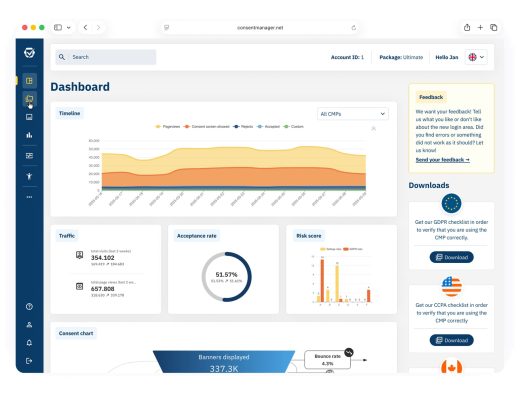Image resolution: width=520 pixels, height=397 pixels.
Task: Open a new tab with plus icon
Action: [x=480, y=27]
